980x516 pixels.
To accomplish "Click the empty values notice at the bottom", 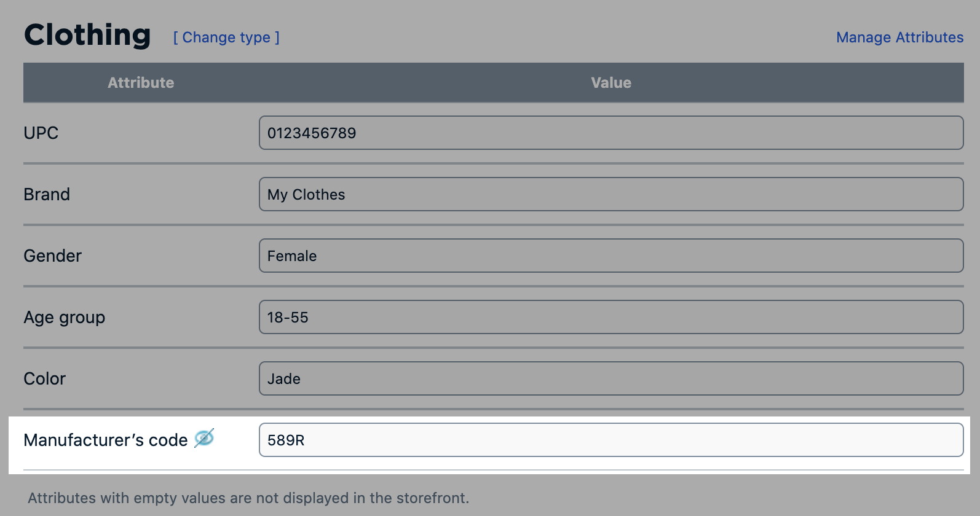I will click(247, 498).
